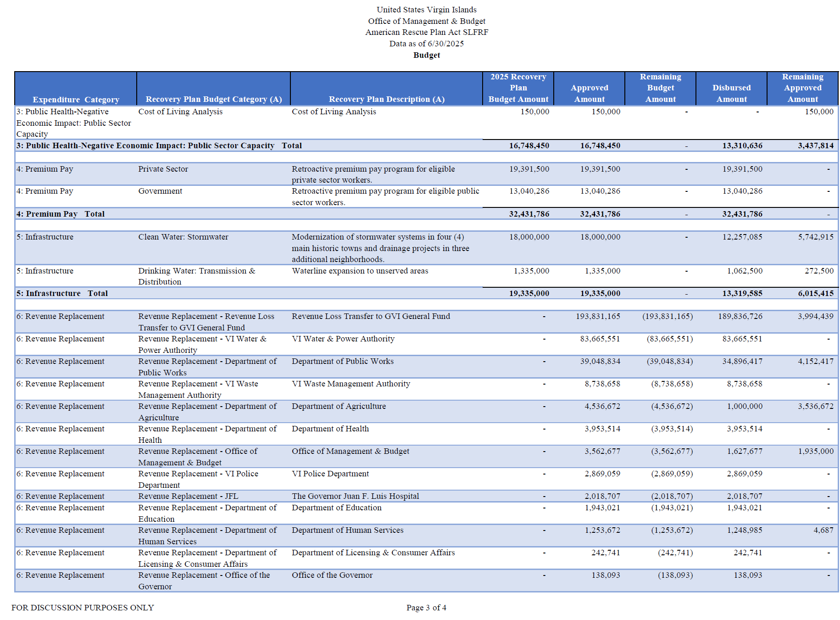
Task: Click the disbursed amount 1,062,500
Action: click(745, 271)
